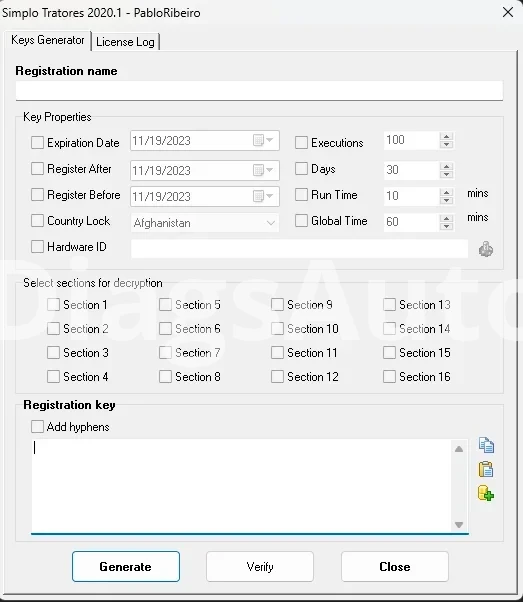Enable the Days checkbox
Screen dimensions: 523x602
[301, 169]
